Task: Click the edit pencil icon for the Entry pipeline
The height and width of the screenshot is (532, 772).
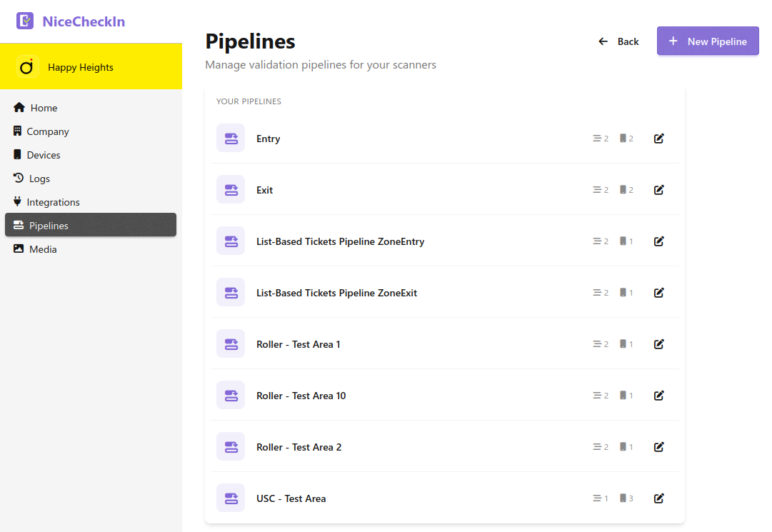Action: 658,138
